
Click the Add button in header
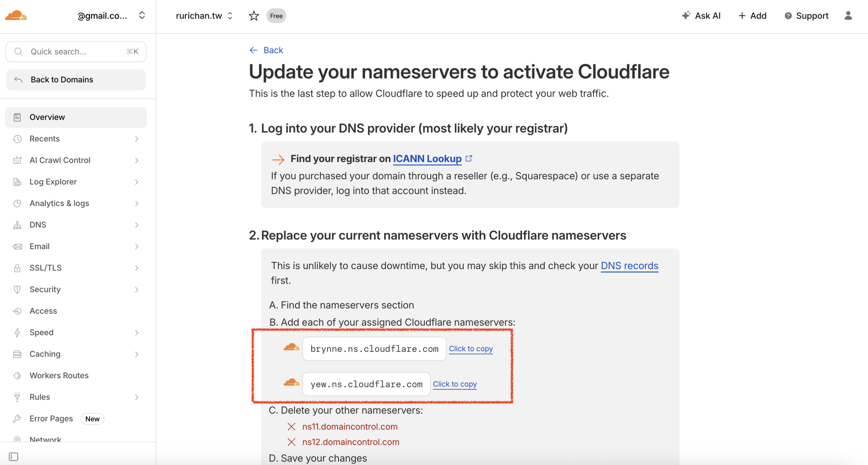[752, 16]
